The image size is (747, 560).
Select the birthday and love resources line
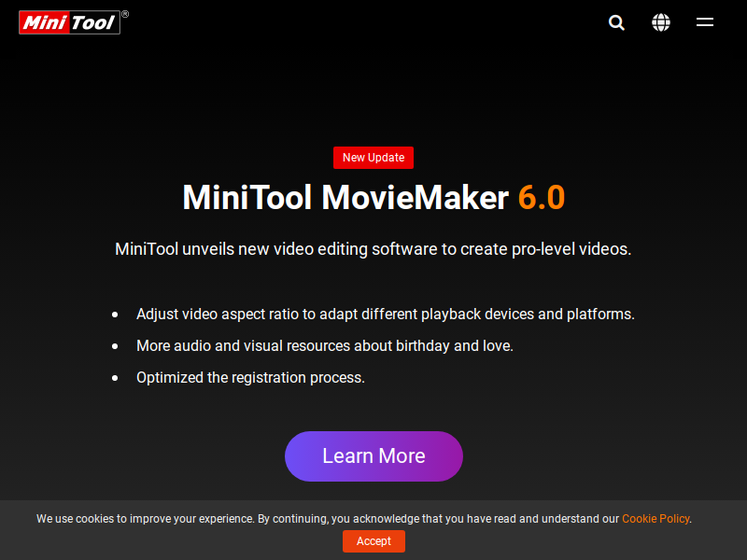click(x=325, y=345)
